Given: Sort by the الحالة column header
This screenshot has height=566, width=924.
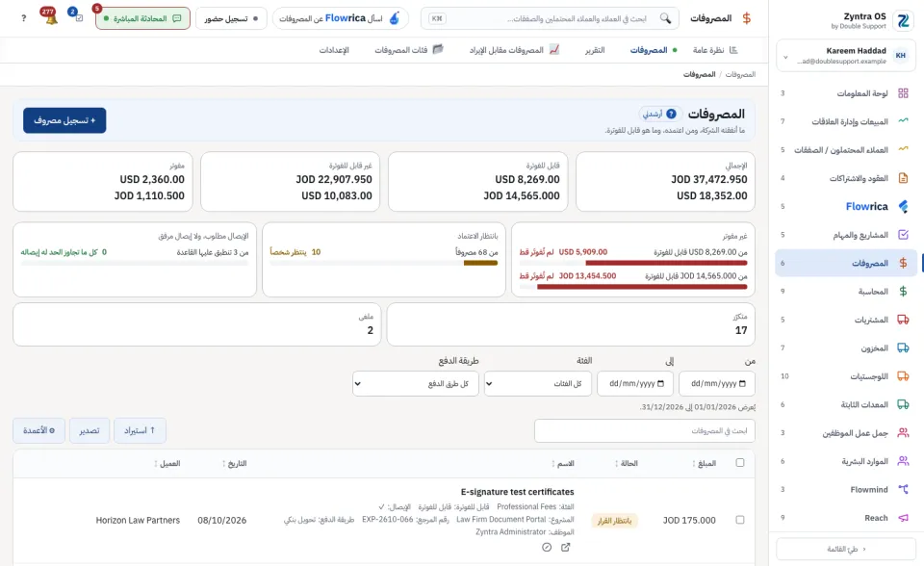Looking at the screenshot, I should click(627, 463).
